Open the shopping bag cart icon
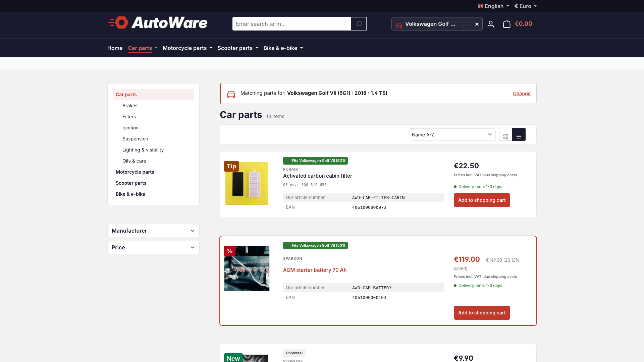644x362 pixels. 506,24
